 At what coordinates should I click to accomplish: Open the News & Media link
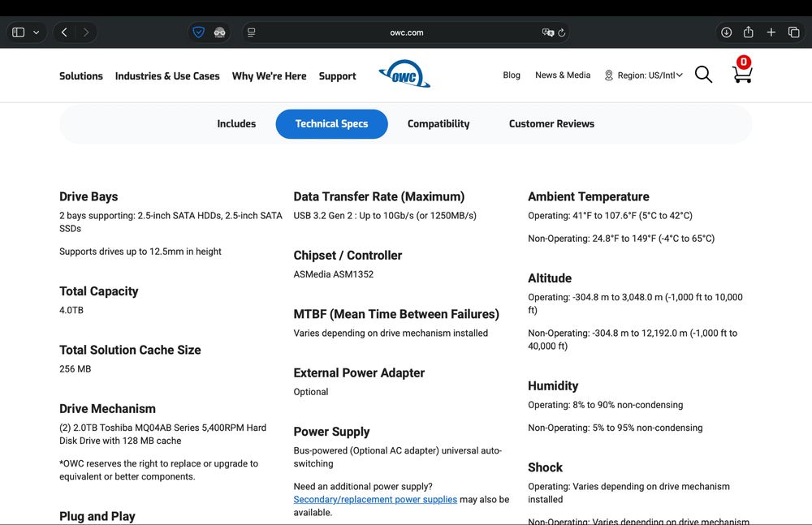[x=563, y=75]
